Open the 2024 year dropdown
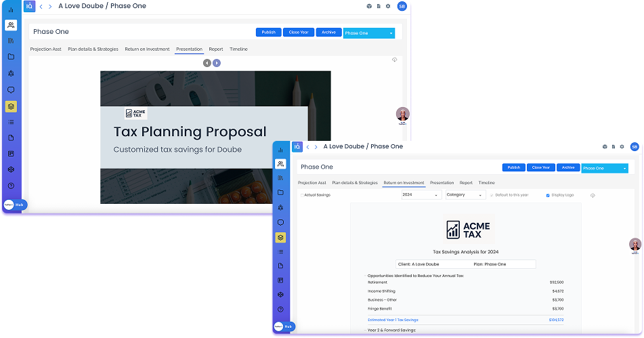The height and width of the screenshot is (338, 644). coord(421,195)
